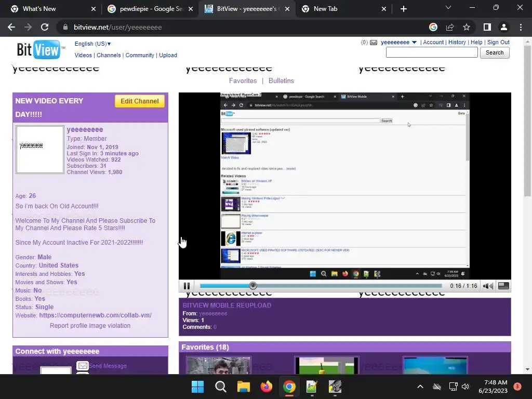Open History link
This screenshot has width=532, height=399.
click(x=457, y=43)
